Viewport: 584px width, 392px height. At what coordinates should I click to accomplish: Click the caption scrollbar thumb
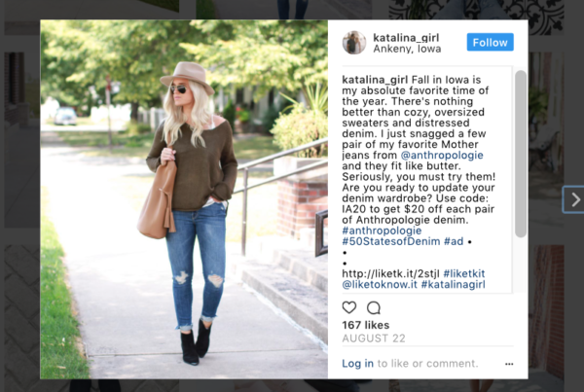tap(521, 154)
